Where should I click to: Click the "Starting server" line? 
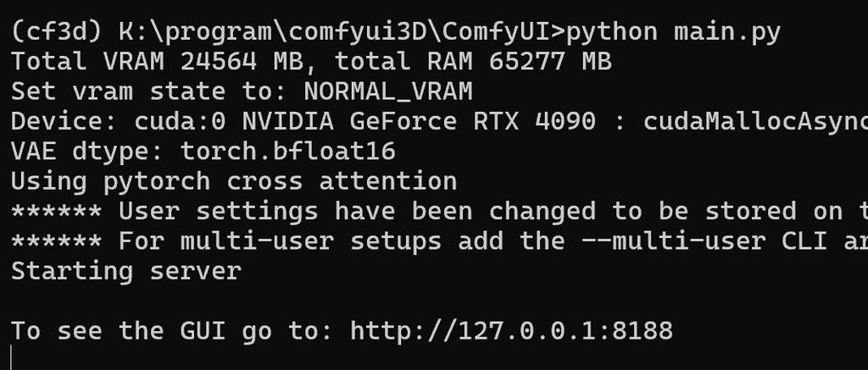tap(126, 270)
